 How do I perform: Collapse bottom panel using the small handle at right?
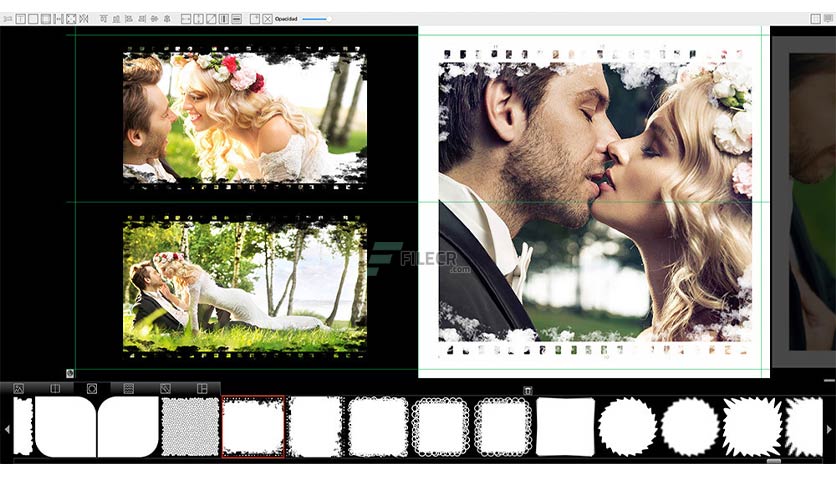pyautogui.click(x=829, y=380)
